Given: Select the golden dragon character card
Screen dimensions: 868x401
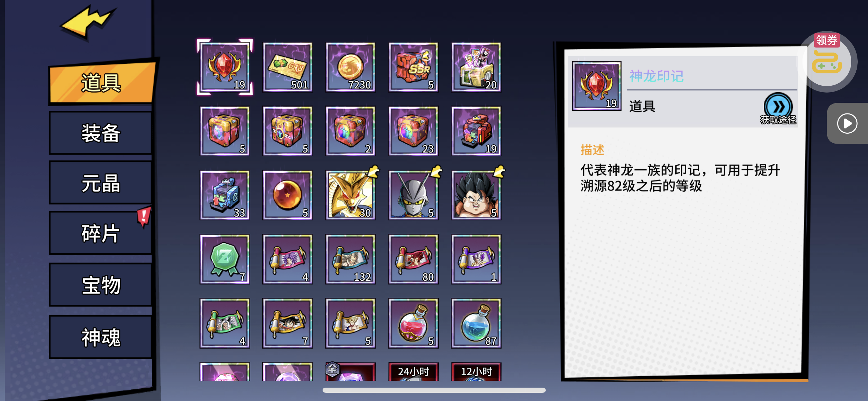Looking at the screenshot, I should point(350,195).
